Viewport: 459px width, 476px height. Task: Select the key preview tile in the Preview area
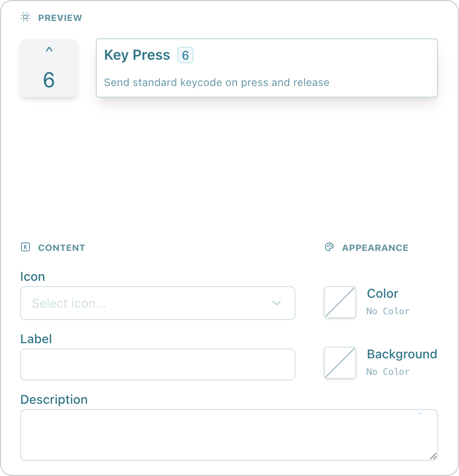[x=49, y=68]
